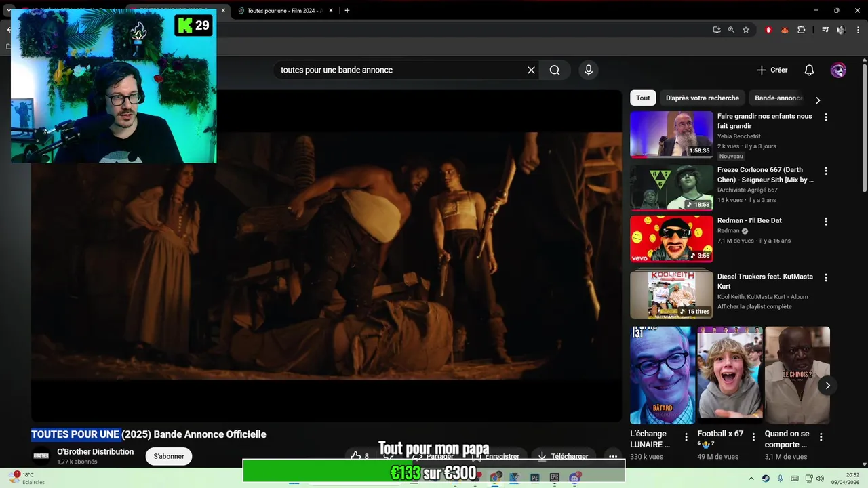Clear the search text with the X
The height and width of the screenshot is (488, 868).
(x=531, y=70)
